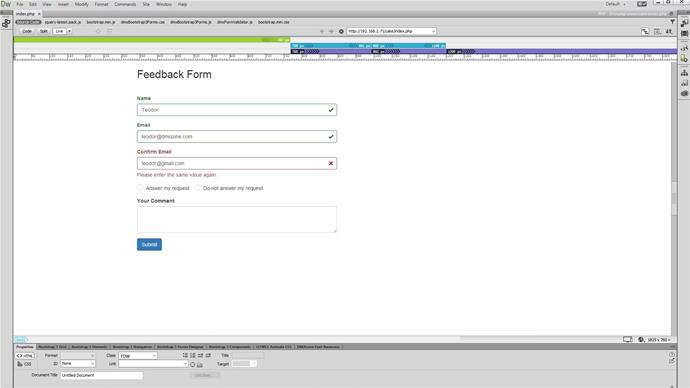Screen dimensions: 690x388
Task: Switch to the Bootstrap 3 Grid tab
Action: pos(52,347)
